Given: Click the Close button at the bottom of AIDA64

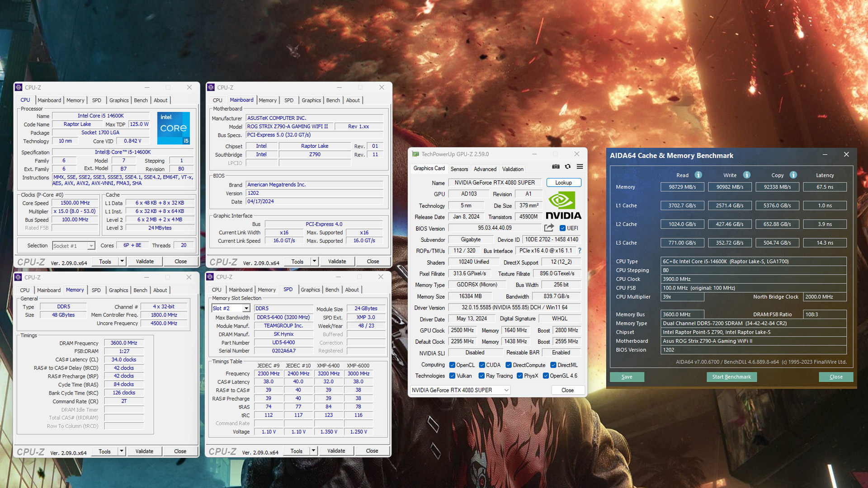Looking at the screenshot, I should [x=835, y=377].
